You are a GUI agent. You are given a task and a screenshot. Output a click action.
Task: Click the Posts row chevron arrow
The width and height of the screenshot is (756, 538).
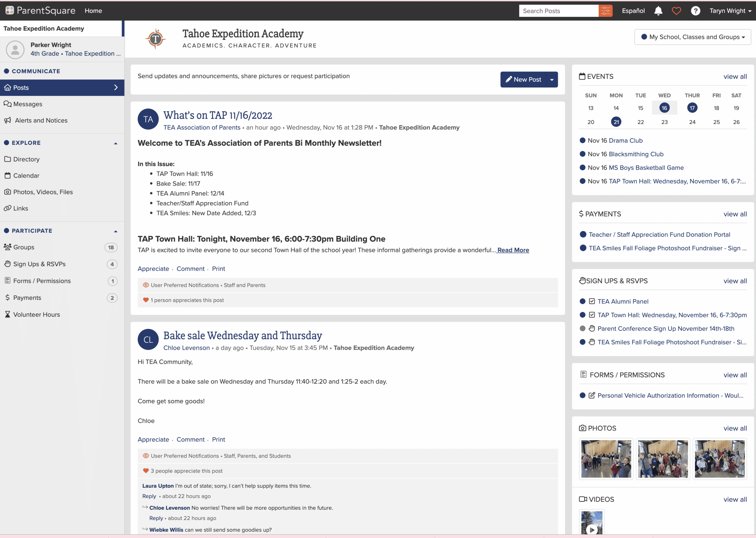pyautogui.click(x=116, y=87)
